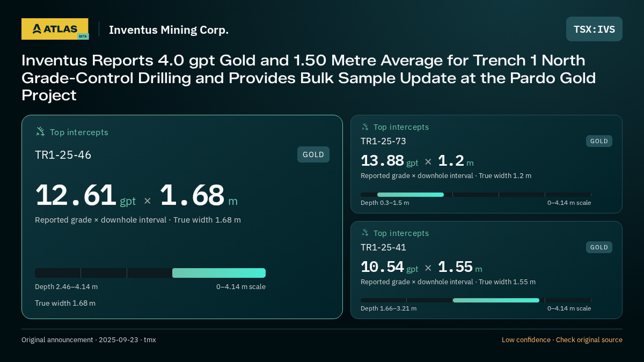Select hole ID TR1-25-73
Viewport: 644px width, 362px height.
[383, 141]
